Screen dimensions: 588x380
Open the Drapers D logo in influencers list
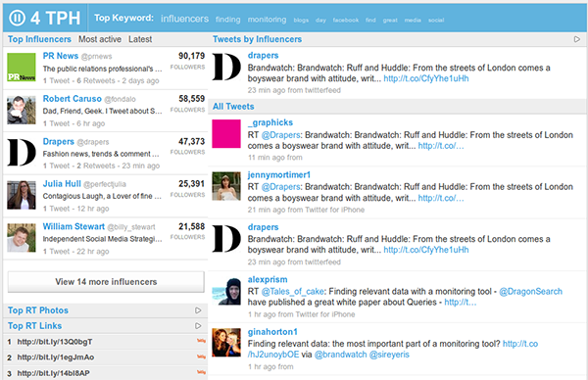click(x=22, y=153)
